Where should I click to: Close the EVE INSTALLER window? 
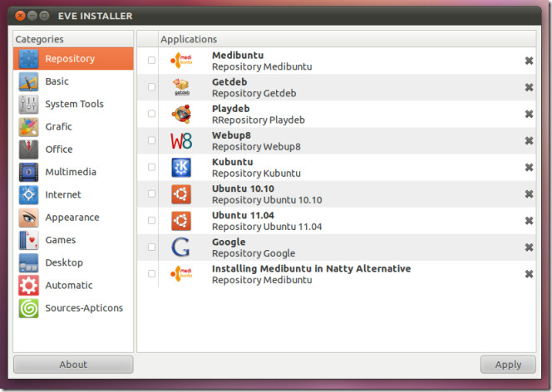click(21, 16)
